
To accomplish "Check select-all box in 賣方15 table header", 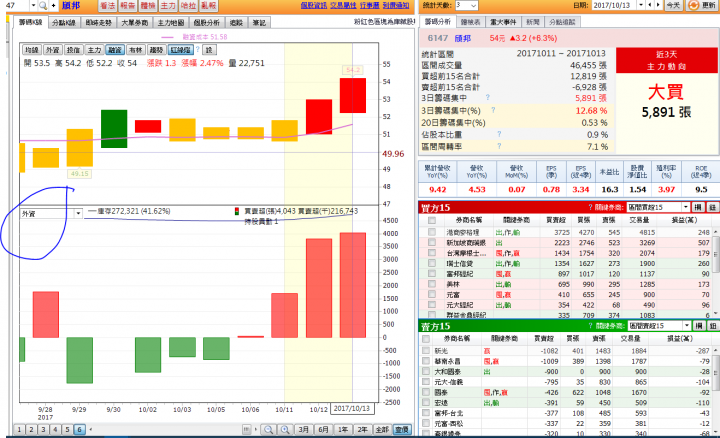I will (x=426, y=339).
